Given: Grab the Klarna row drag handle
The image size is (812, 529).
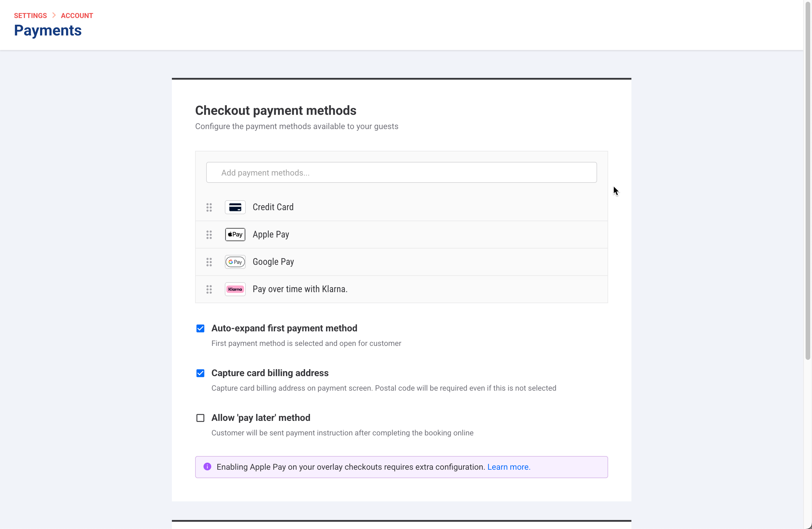Looking at the screenshot, I should tap(209, 289).
